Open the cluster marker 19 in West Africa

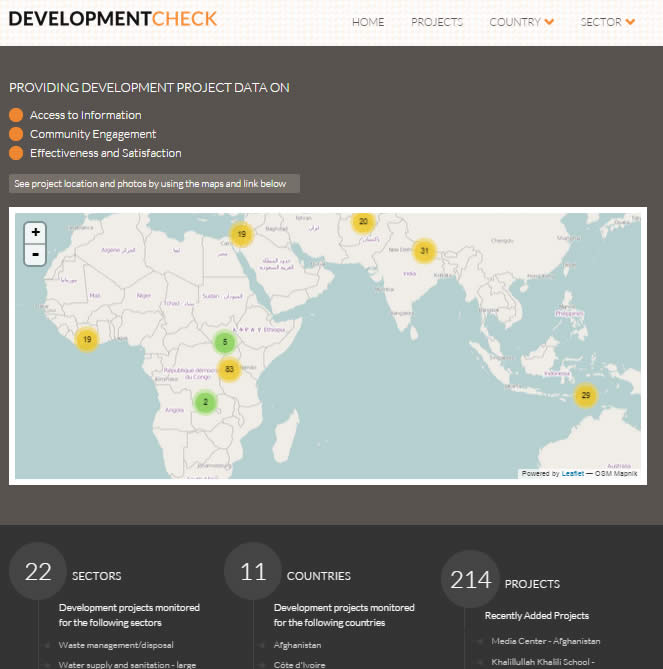87,340
